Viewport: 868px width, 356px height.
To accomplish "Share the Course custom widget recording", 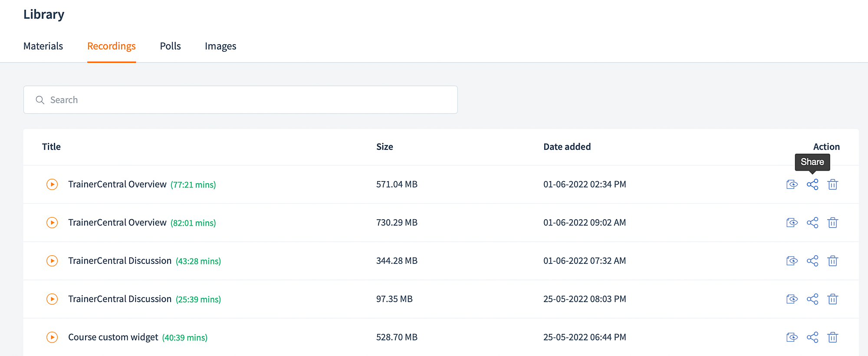I will pyautogui.click(x=812, y=337).
